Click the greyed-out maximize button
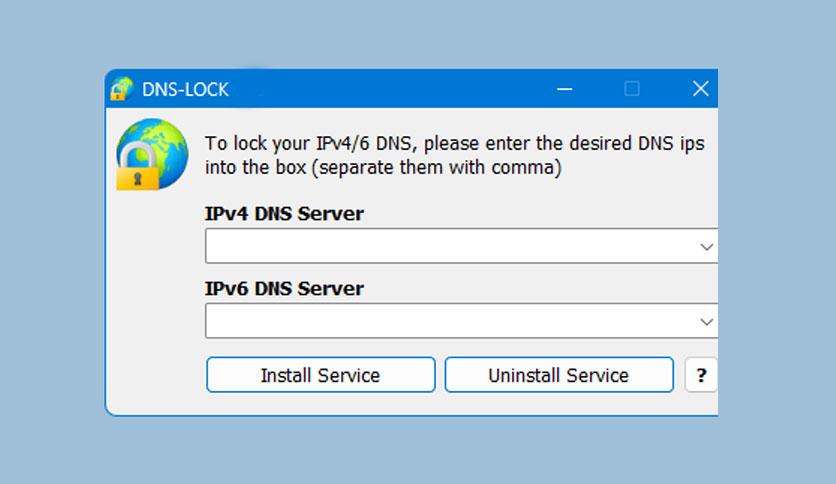The width and height of the screenshot is (836, 484). 632,88
